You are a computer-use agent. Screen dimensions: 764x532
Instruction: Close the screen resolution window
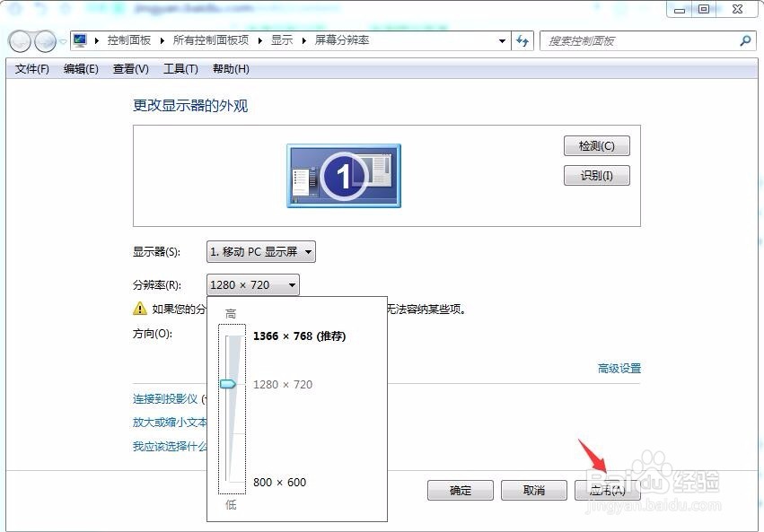[x=738, y=9]
